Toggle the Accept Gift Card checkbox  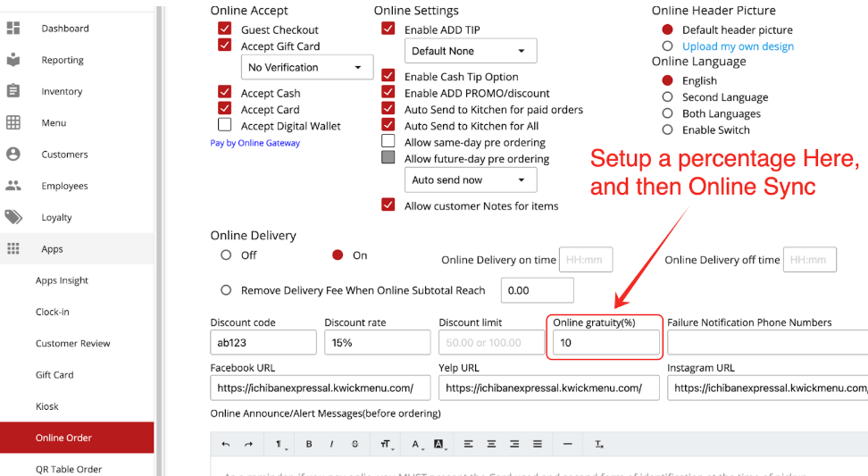[x=225, y=45]
